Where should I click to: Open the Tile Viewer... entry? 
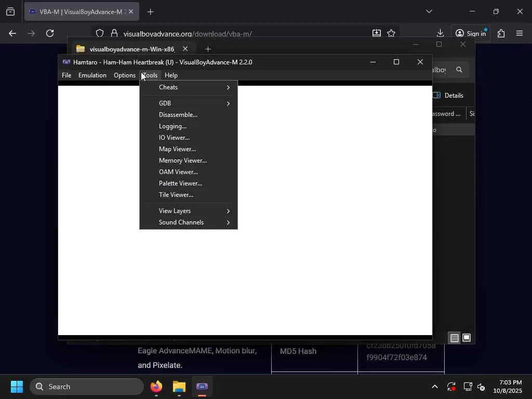(x=188, y=195)
